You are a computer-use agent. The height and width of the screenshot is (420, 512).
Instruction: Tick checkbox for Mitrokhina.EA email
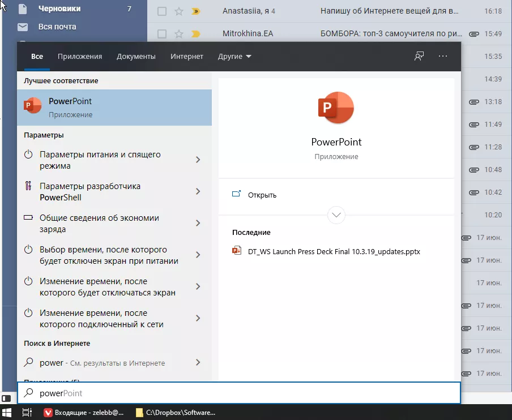(x=162, y=34)
